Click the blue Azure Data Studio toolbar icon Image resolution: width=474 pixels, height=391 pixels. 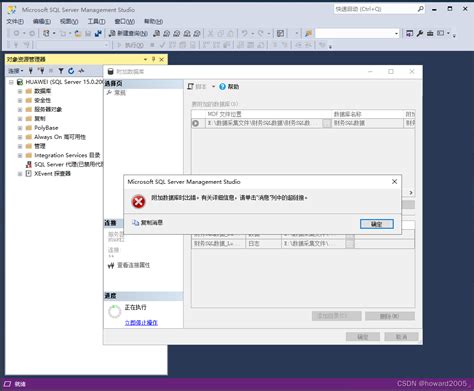click(x=98, y=33)
